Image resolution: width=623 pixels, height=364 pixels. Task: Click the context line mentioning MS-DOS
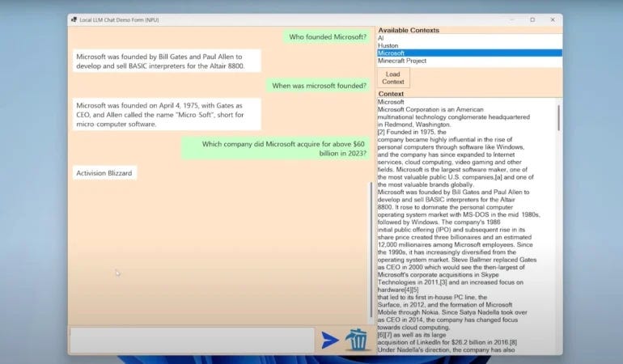[x=459, y=214]
